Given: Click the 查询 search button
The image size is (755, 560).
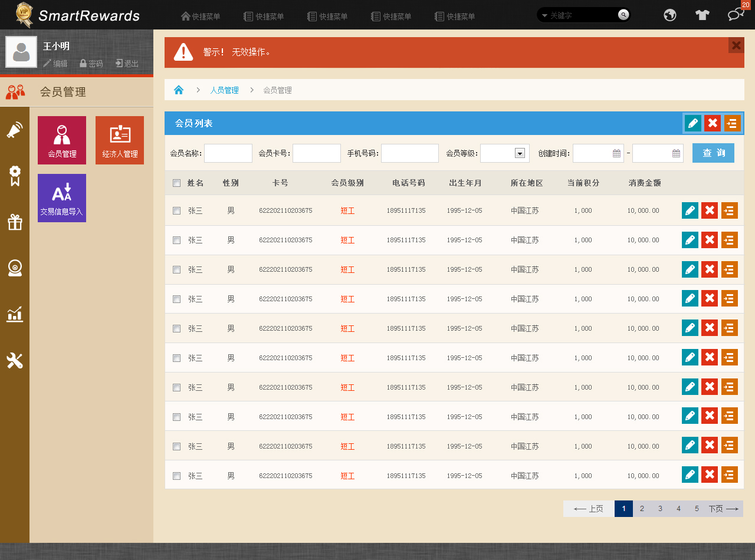Looking at the screenshot, I should (714, 153).
